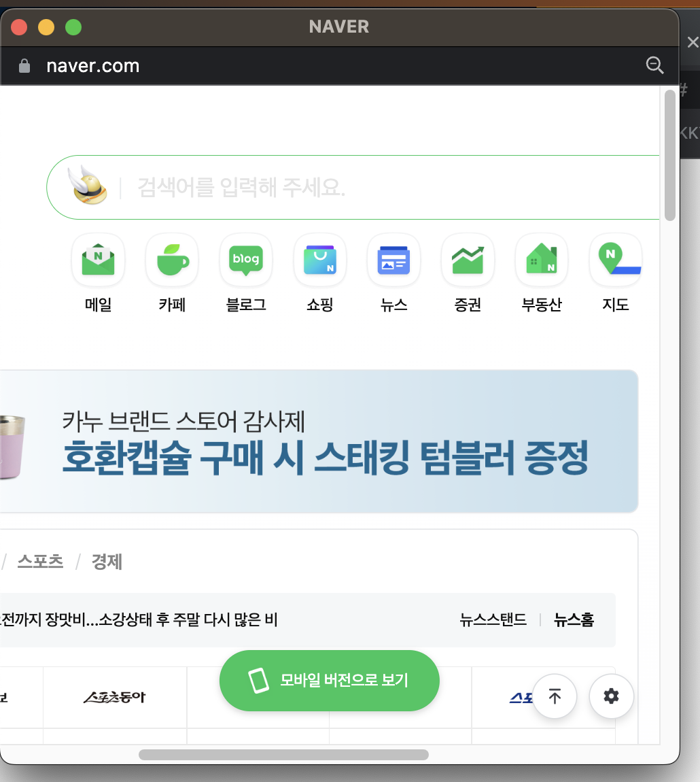Click the lock icon beside naver.com

pyautogui.click(x=24, y=66)
